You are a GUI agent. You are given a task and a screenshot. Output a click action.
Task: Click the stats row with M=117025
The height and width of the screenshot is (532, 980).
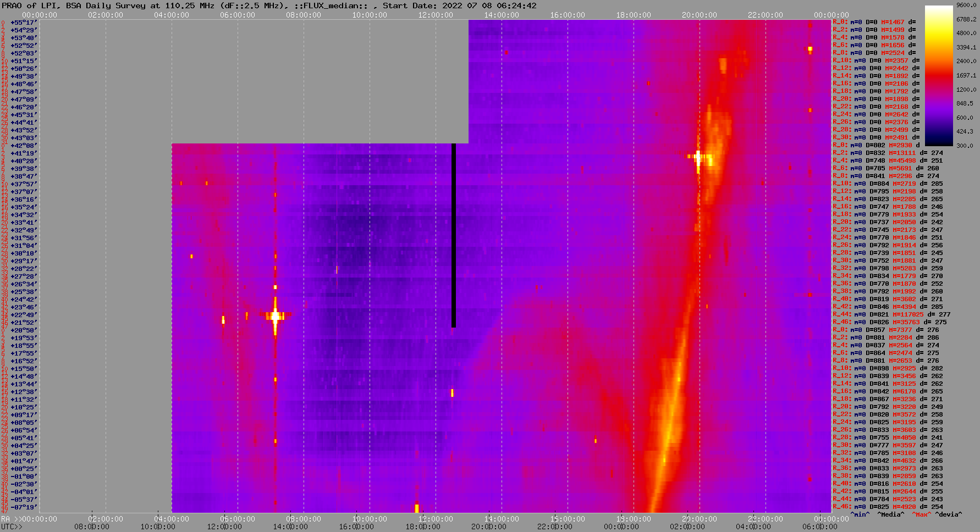(x=891, y=314)
